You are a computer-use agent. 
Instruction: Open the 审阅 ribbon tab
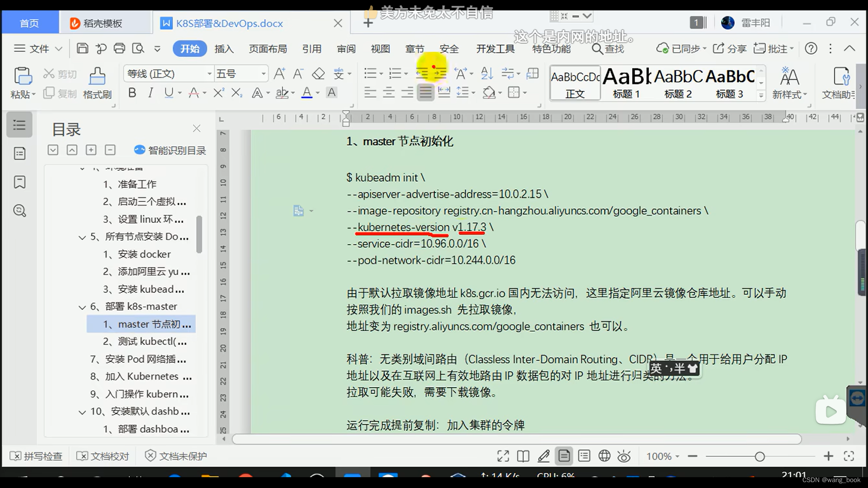pyautogui.click(x=346, y=49)
